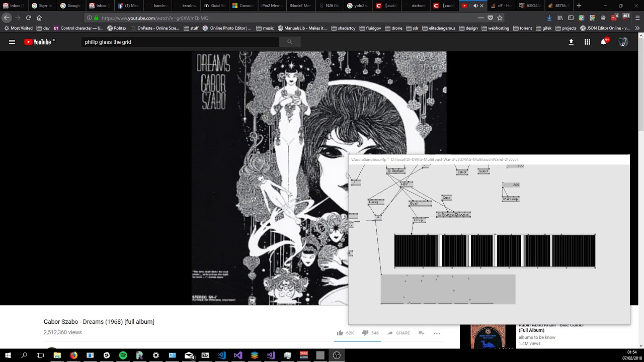Screen dimensions: 644x362
Task: Select the Group node in vvvv patch
Action: 419,220
